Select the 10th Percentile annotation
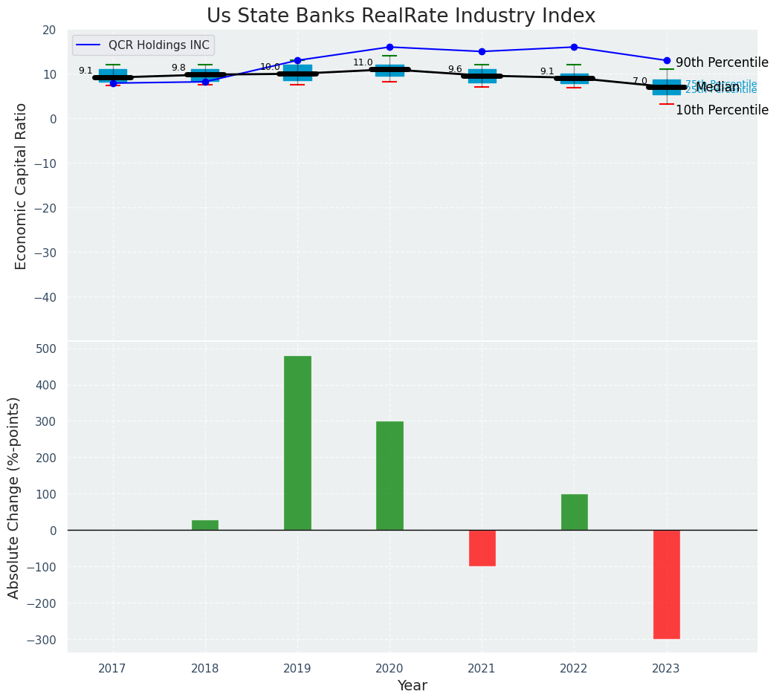Image resolution: width=776 pixels, height=700 pixels. [722, 110]
